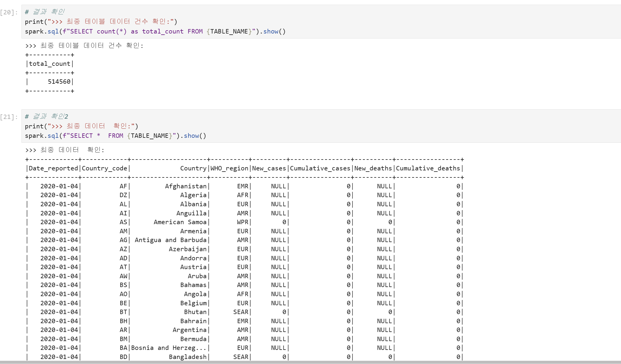The height and width of the screenshot is (364, 621).
Task: Click the Cumulative_deaths column header
Action: [428, 168]
